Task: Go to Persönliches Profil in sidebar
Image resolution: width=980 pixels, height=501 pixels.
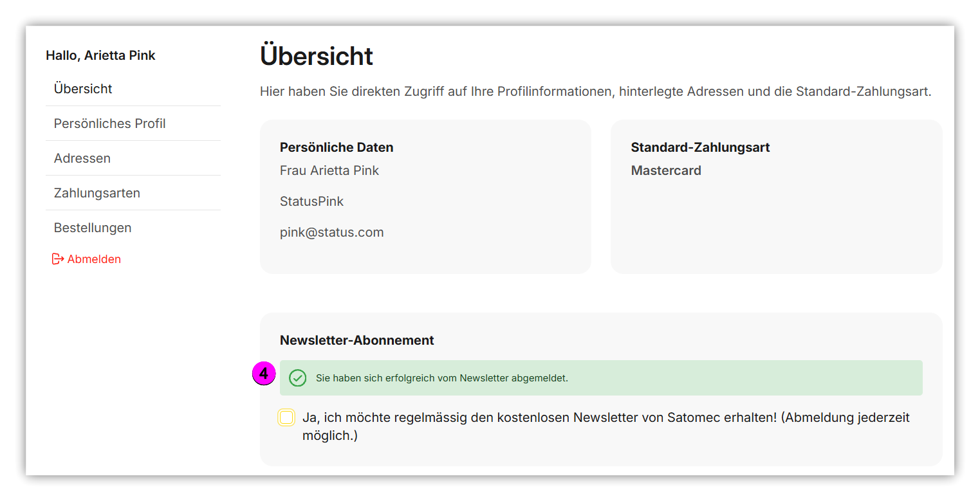Action: click(109, 123)
